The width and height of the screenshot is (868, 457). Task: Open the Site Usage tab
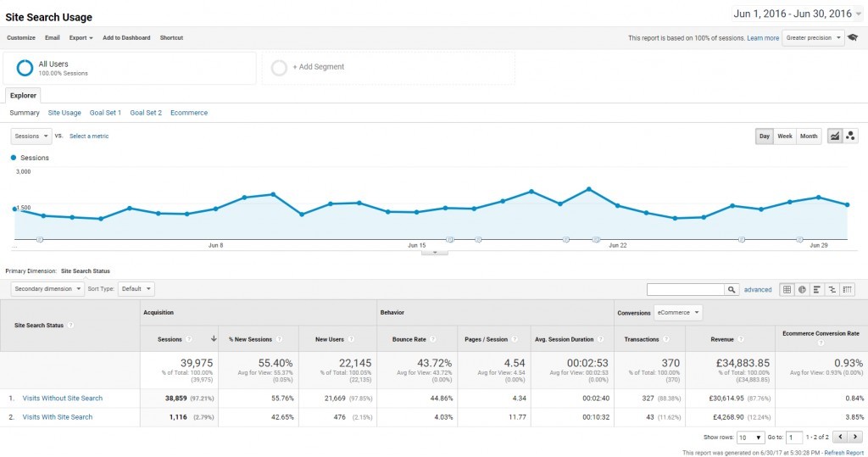tap(64, 113)
